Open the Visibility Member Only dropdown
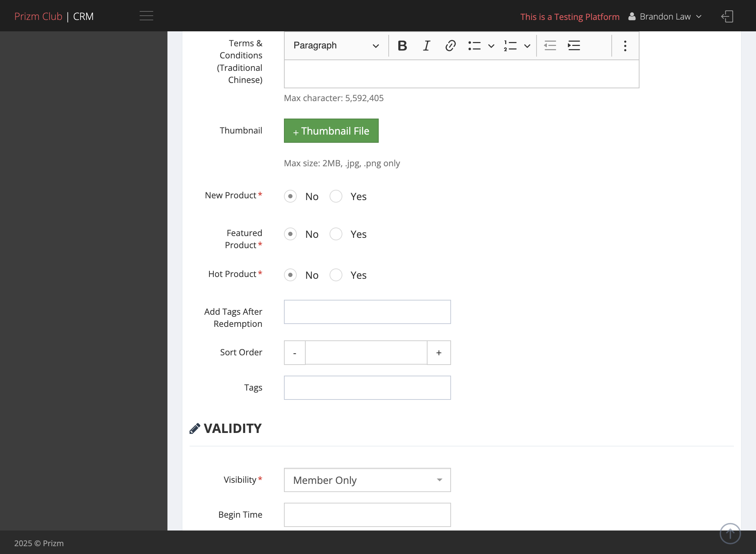The height and width of the screenshot is (554, 756). 367,480
